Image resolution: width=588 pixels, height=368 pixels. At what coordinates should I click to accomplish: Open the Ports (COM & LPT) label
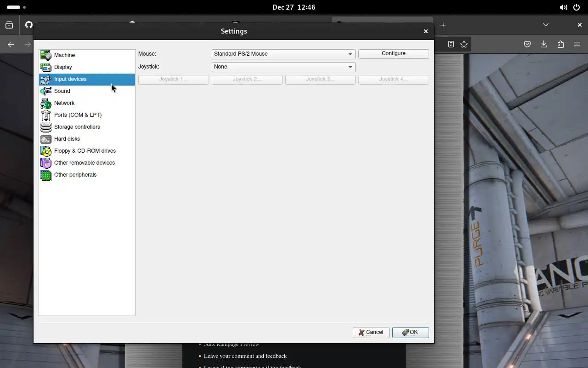[78, 115]
